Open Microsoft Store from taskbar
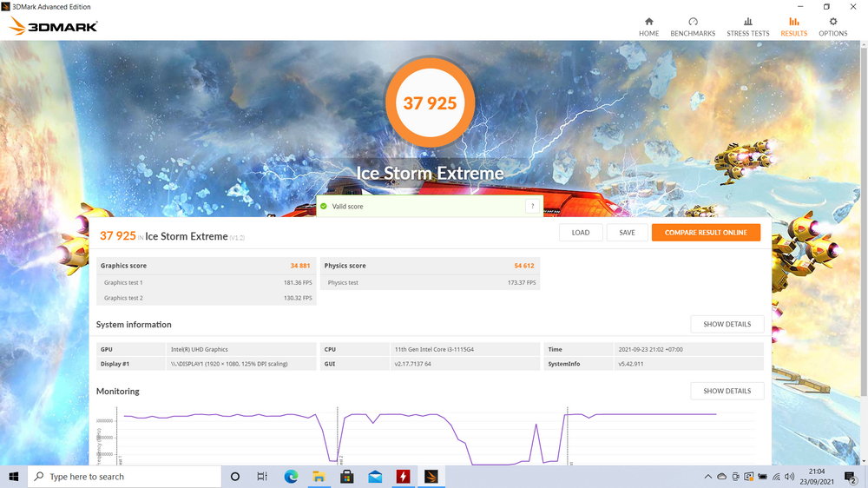Image resolution: width=868 pixels, height=488 pixels. click(x=347, y=477)
